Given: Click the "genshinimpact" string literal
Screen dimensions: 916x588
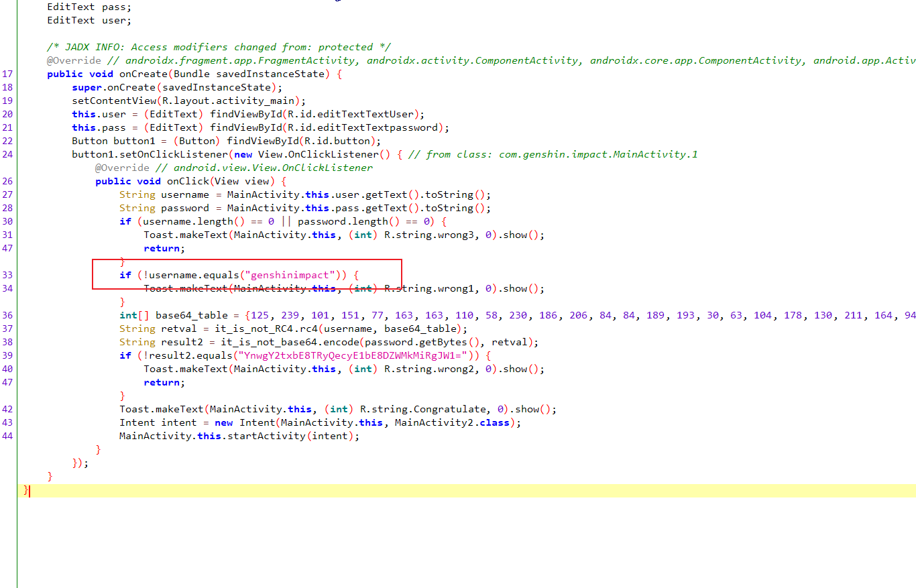Looking at the screenshot, I should click(x=290, y=275).
